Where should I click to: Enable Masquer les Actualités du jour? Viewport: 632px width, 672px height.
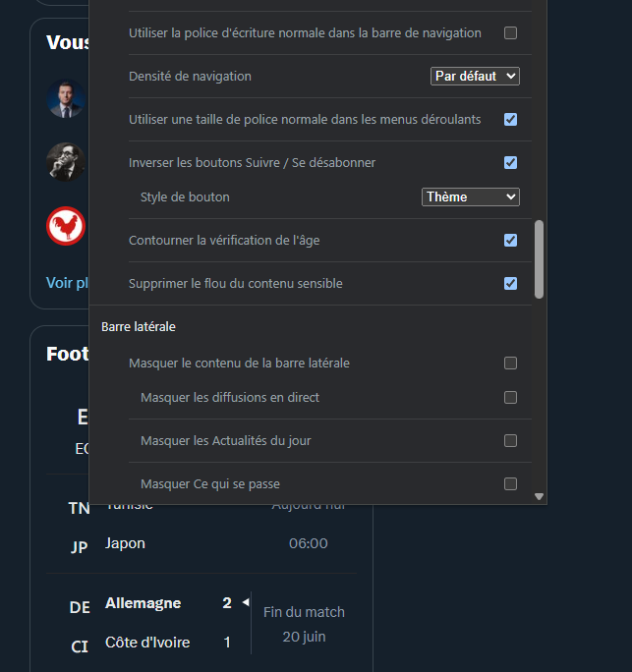pyautogui.click(x=510, y=440)
